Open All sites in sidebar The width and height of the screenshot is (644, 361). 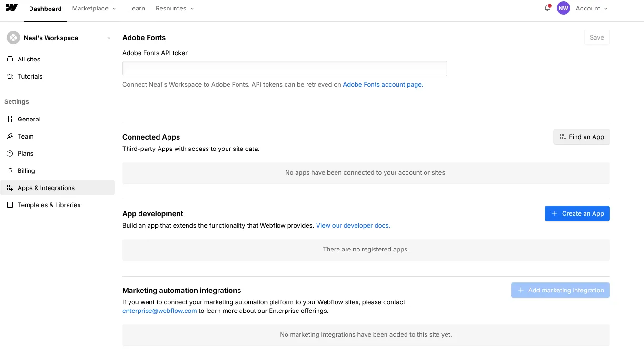point(29,59)
